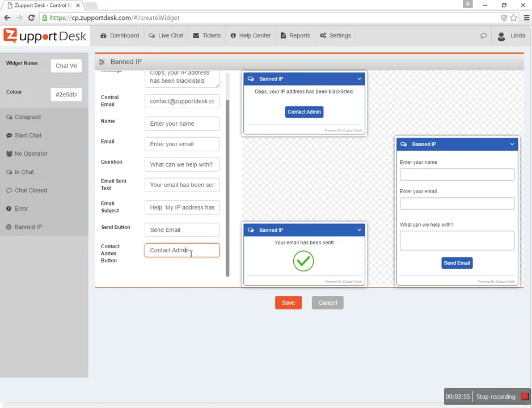The image size is (532, 408).
Task: Click preview What can we help with box
Action: coord(457,241)
